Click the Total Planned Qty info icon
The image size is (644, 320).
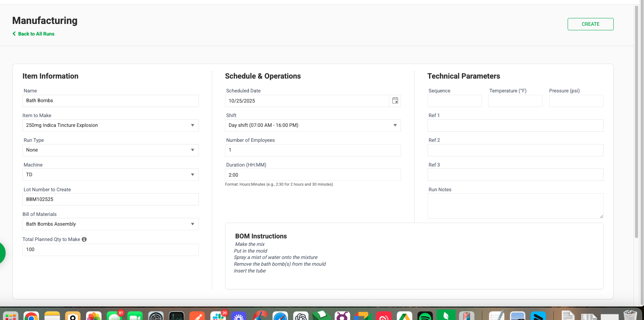click(x=84, y=240)
